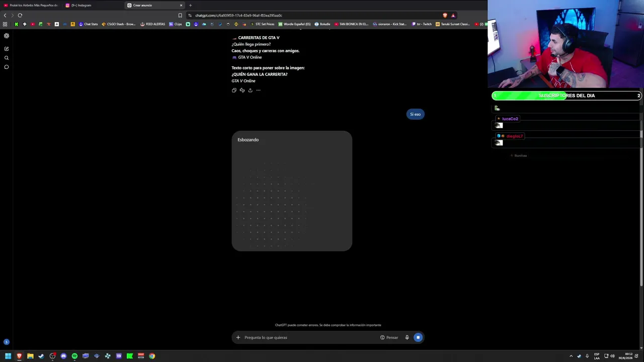
Task: Open Discord from the taskbar
Action: pos(63,356)
